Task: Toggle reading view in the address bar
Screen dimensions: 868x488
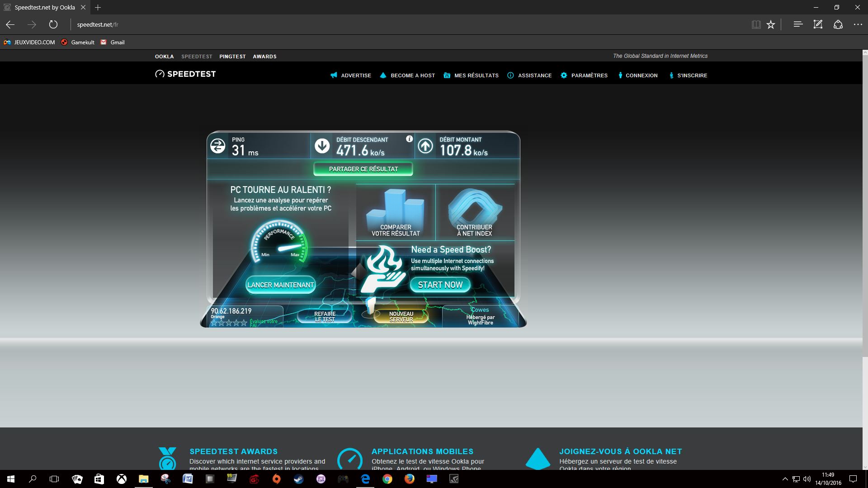Action: (755, 24)
